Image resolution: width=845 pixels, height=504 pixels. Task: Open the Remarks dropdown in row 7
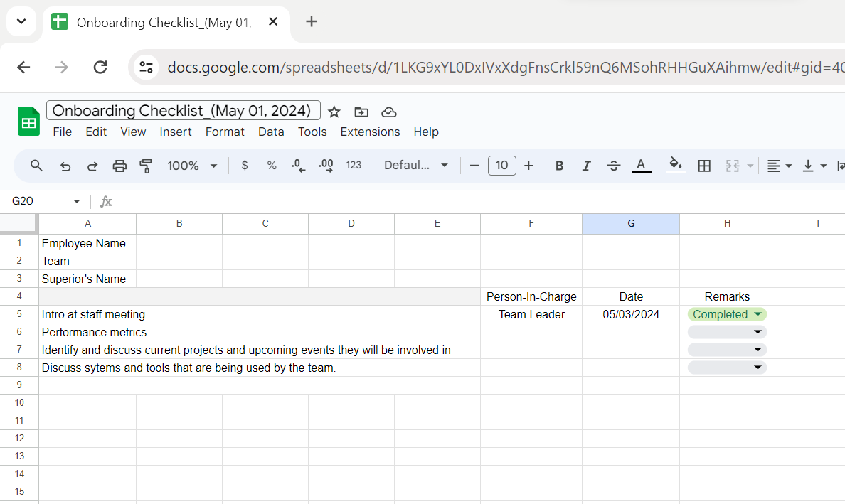[727, 350]
